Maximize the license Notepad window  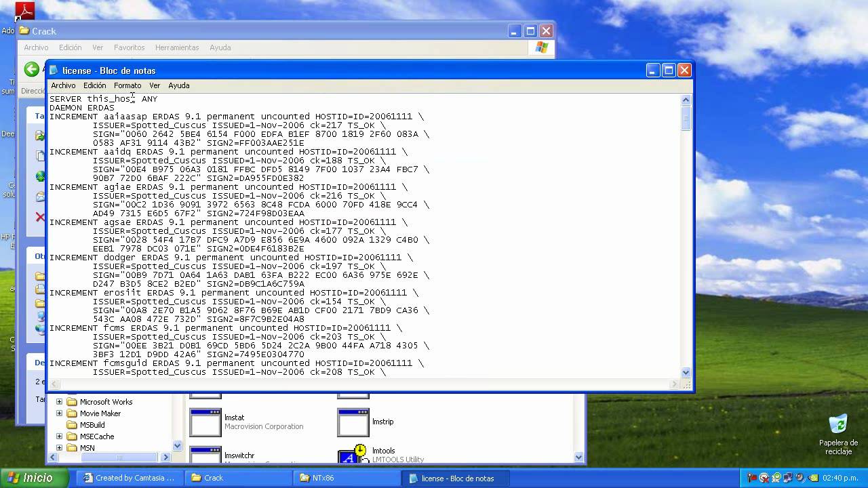[x=669, y=70]
